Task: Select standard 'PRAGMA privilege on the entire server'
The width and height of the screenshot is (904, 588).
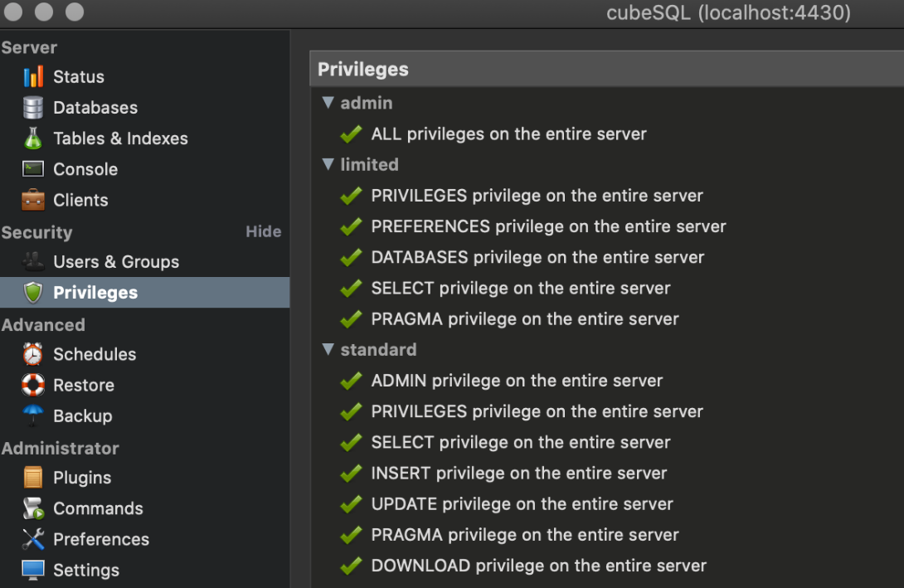Action: [525, 535]
